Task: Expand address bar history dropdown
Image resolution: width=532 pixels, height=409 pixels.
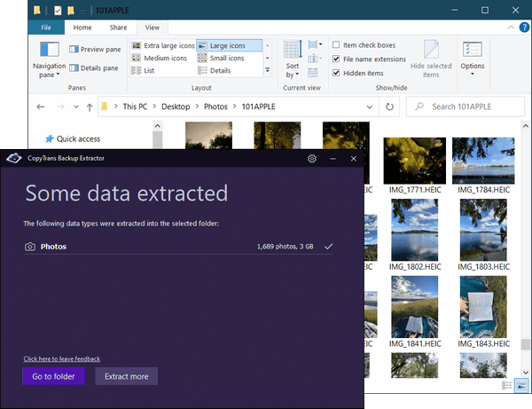Action: click(x=369, y=107)
